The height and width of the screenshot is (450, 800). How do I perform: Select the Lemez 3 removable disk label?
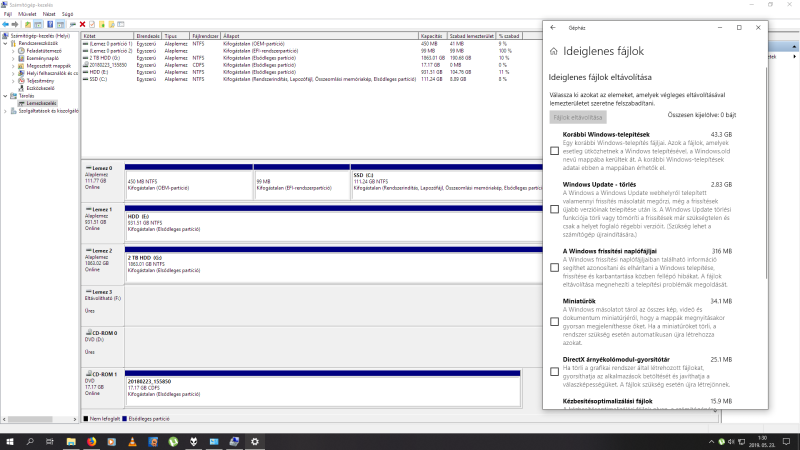103,306
